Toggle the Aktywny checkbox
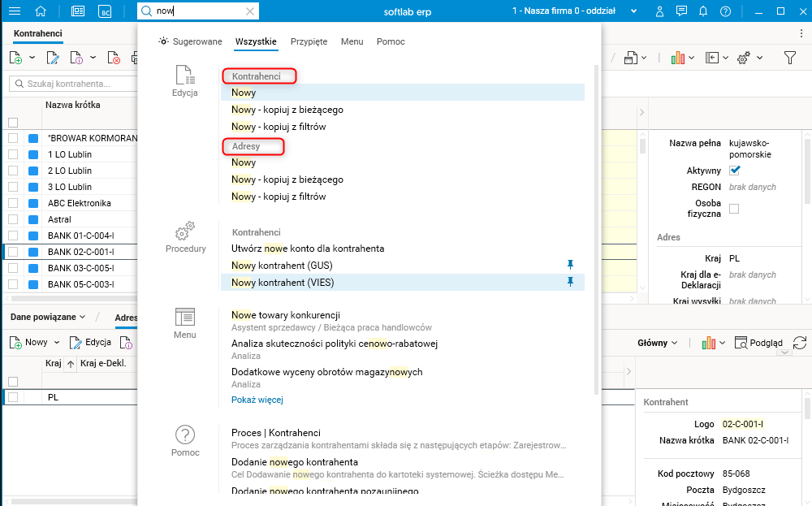Viewport: 812px width, 506px height. 734,170
